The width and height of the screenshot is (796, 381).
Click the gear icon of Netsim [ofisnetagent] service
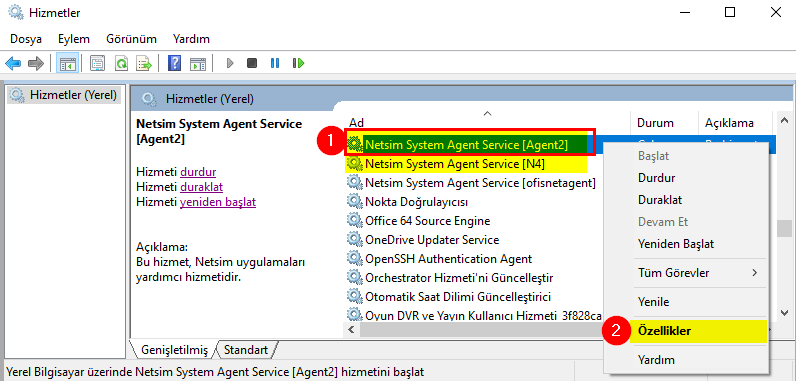click(354, 182)
